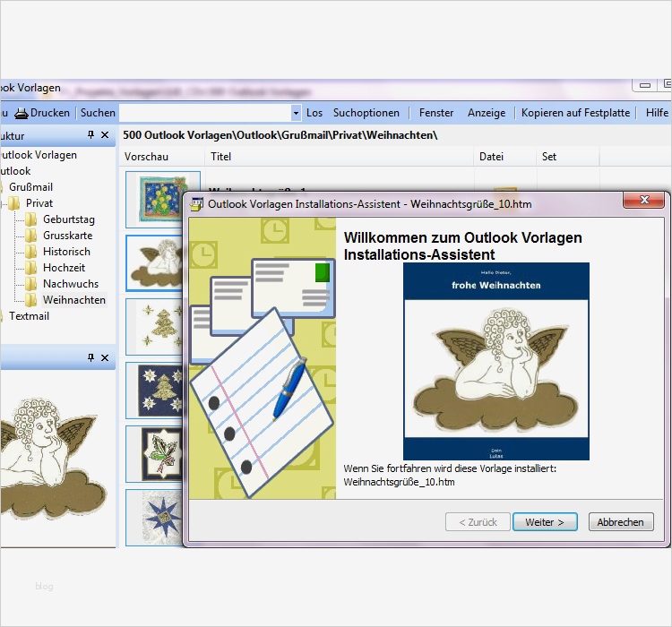
Task: Sort by the Set column header
Action: 567,157
